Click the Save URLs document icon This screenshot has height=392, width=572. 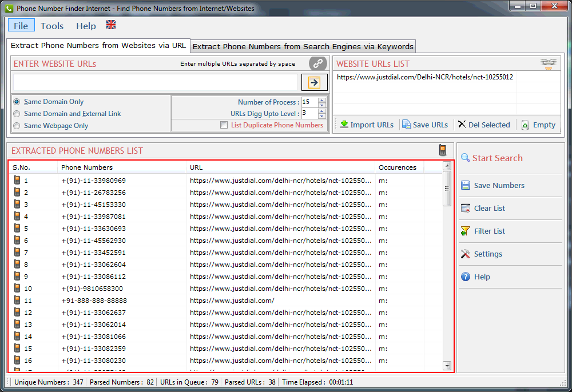(406, 125)
